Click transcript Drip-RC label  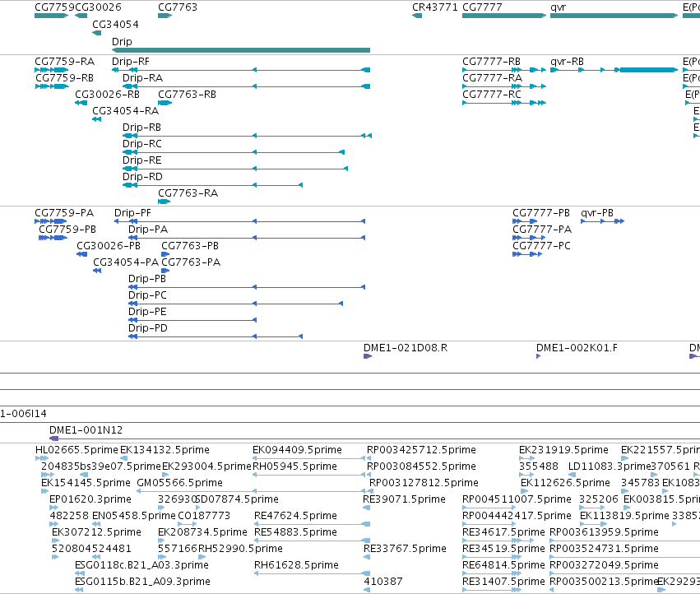[x=142, y=144]
